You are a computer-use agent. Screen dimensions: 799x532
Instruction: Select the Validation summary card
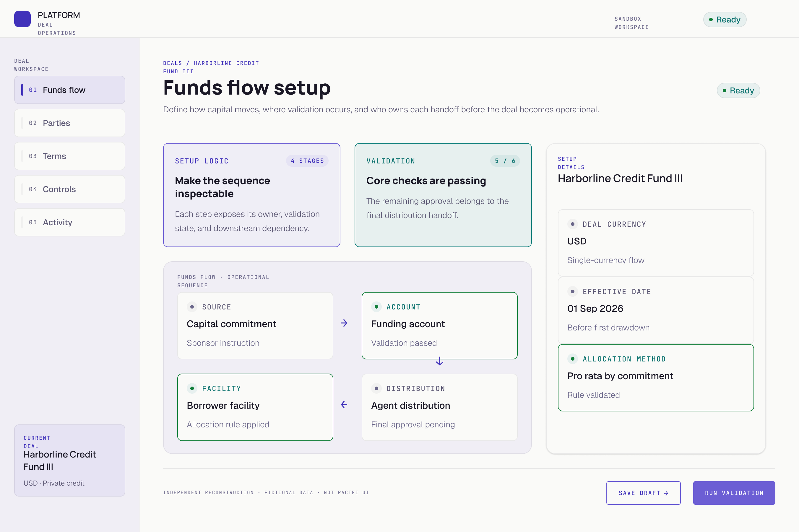443,195
